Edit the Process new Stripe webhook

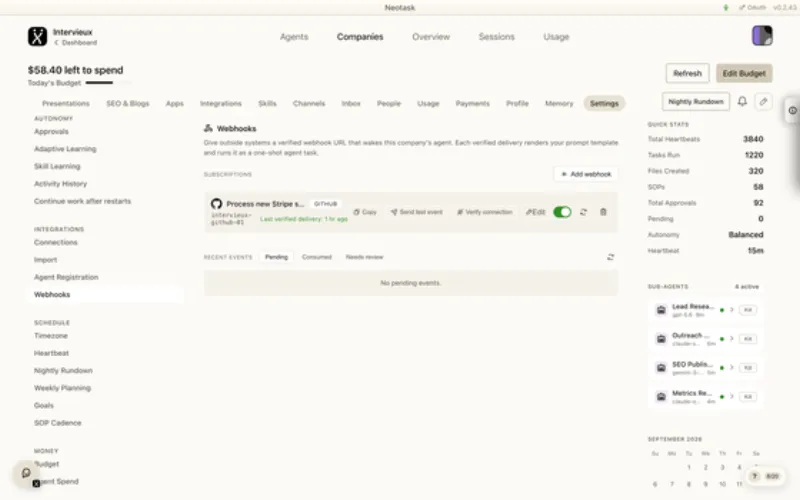[x=536, y=212]
